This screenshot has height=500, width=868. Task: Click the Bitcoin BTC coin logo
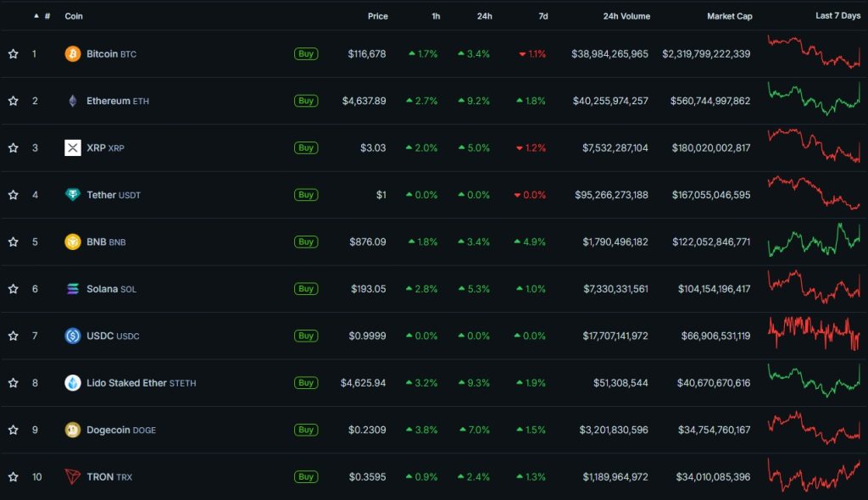[75, 53]
